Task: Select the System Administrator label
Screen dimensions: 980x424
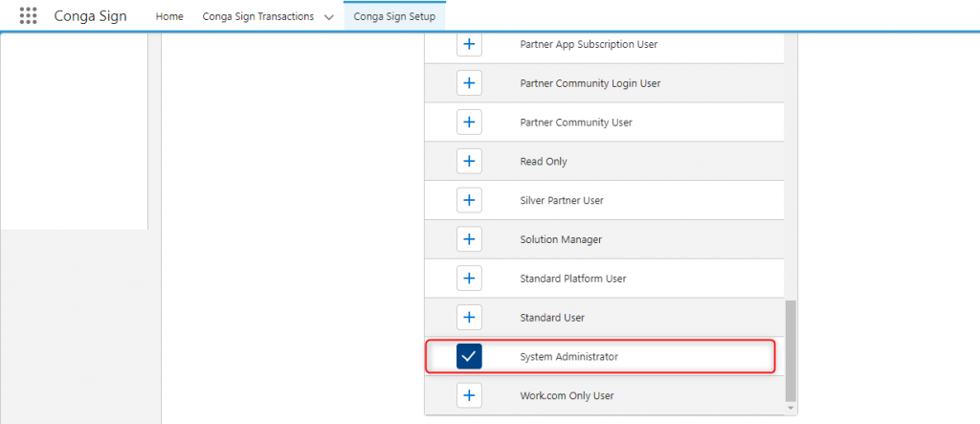Action: 568,356
